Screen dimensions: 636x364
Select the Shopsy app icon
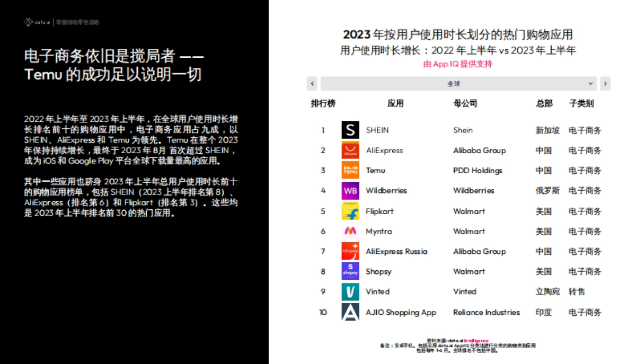350,271
